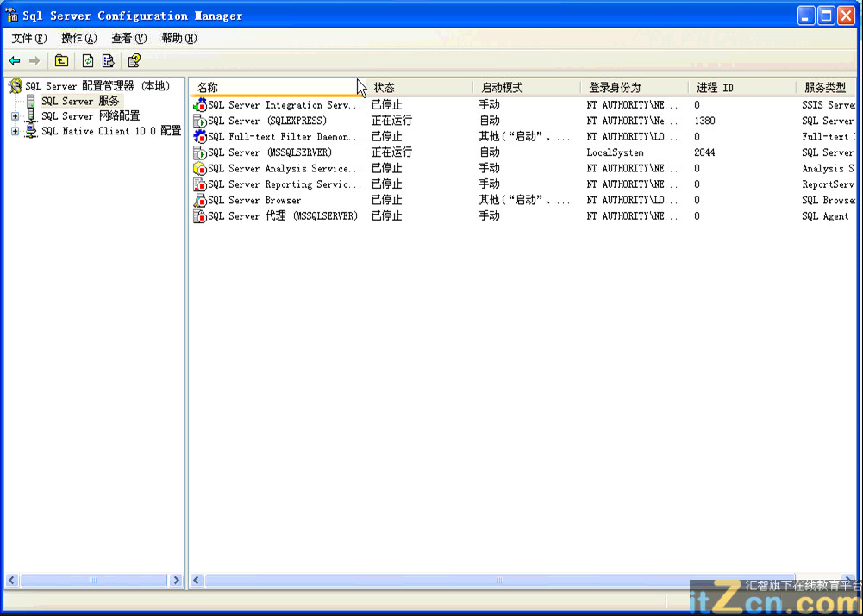863x616 pixels.
Task: Click the right arrow of tree pane scrollbar
Action: tap(176, 581)
